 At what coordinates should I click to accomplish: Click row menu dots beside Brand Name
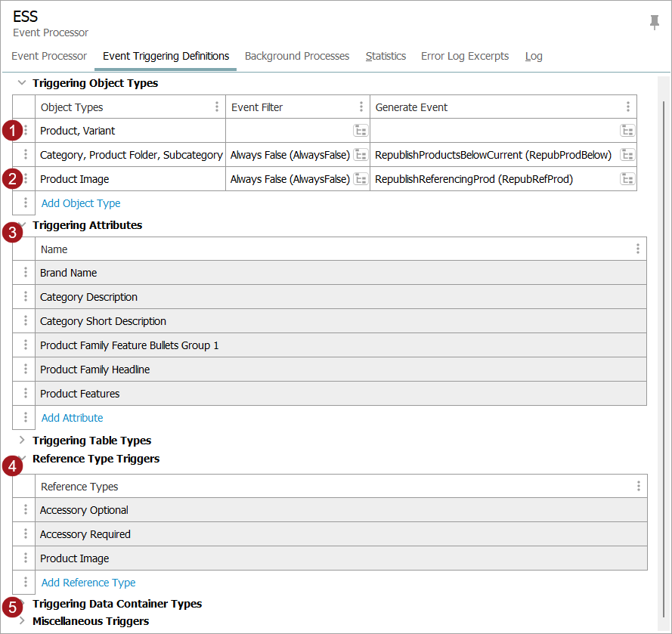pos(25,273)
